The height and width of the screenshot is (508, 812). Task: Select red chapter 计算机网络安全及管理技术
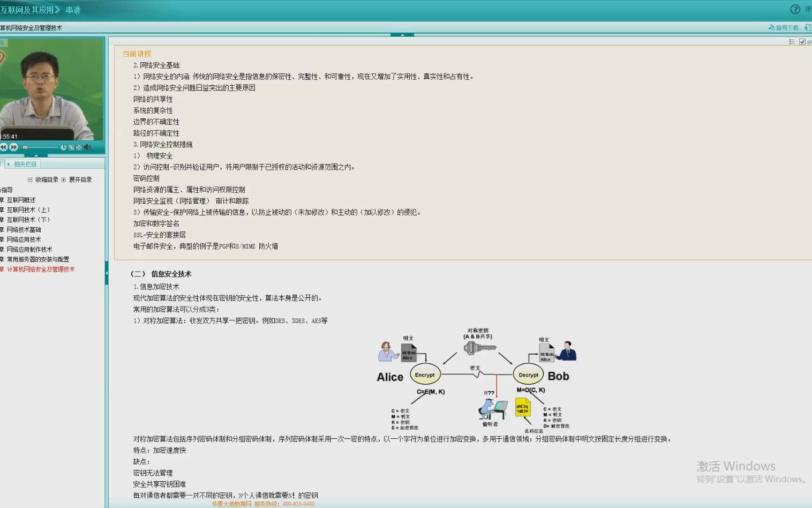coord(41,269)
